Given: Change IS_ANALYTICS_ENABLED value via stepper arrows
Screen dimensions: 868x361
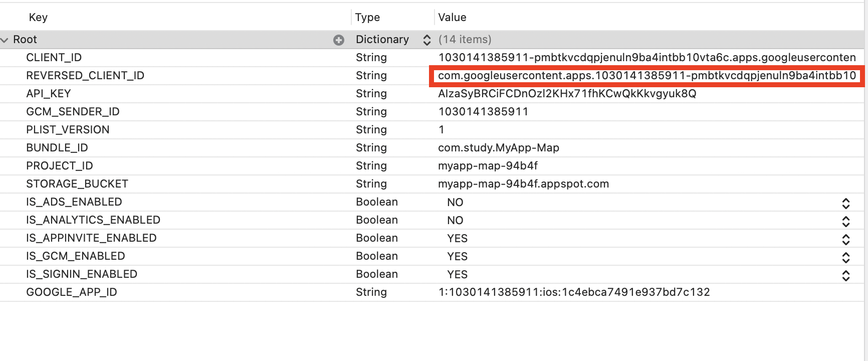Looking at the screenshot, I should [846, 221].
